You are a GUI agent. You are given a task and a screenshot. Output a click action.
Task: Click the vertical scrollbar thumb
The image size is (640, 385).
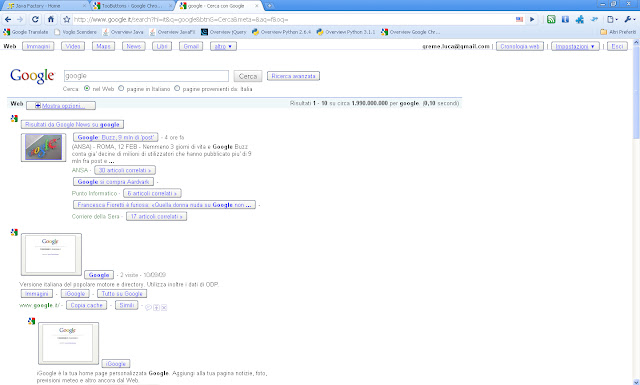point(636,92)
